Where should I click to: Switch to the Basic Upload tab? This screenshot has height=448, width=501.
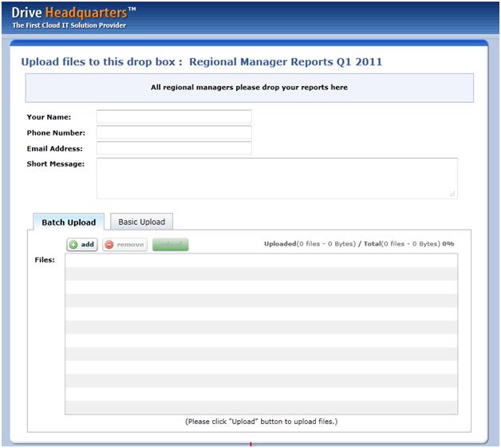point(141,222)
